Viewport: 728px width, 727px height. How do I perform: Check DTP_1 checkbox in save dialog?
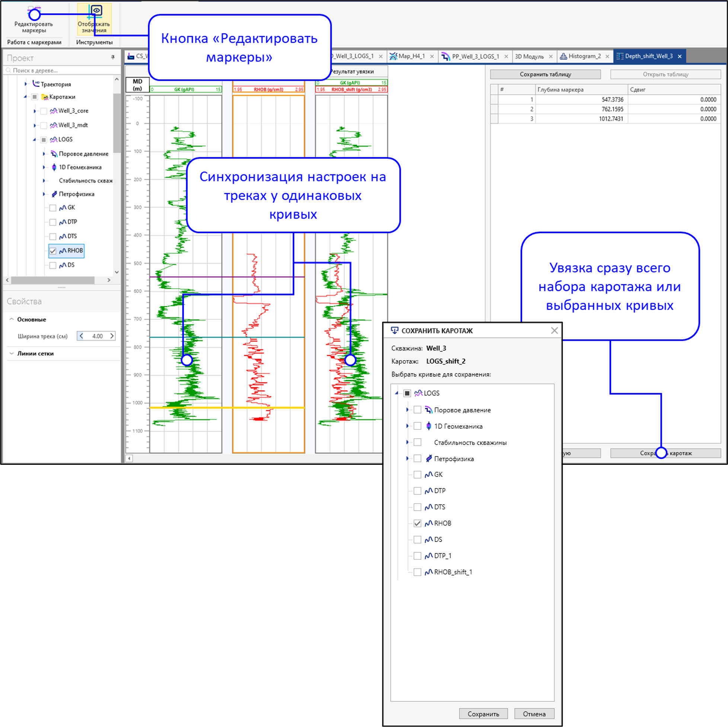417,556
